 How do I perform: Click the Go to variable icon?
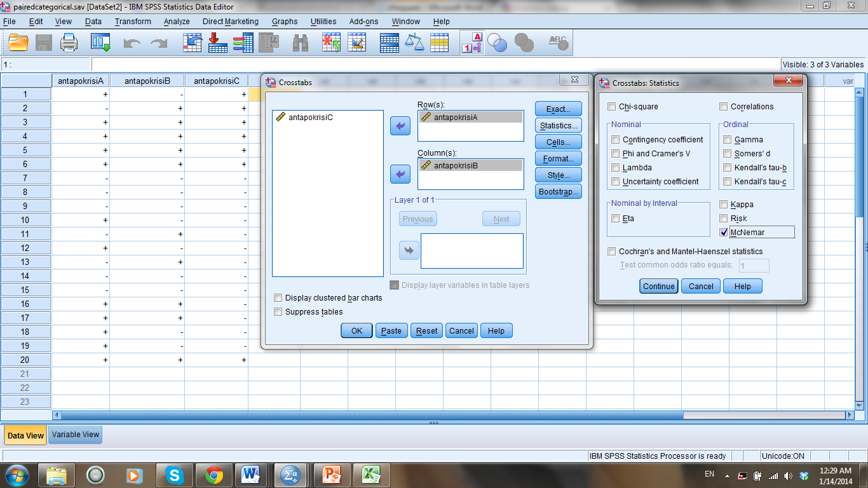[x=218, y=43]
